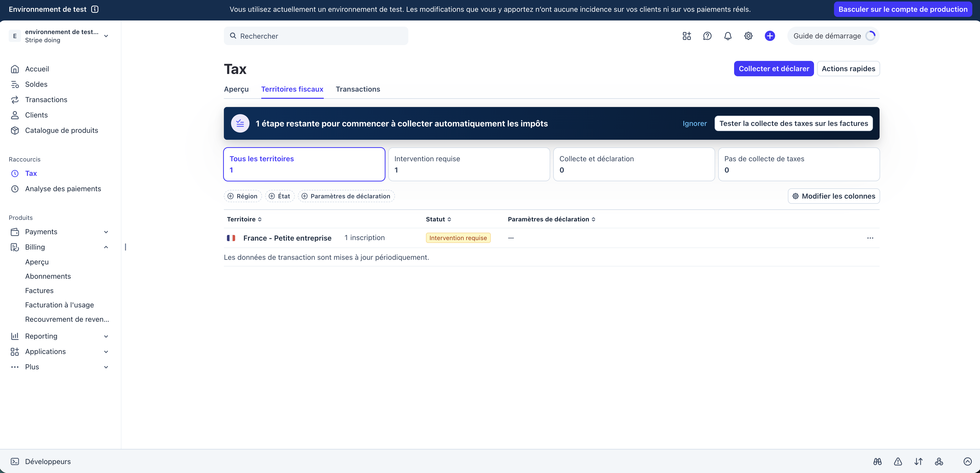Screen dimensions: 980x473
Task: Open Recouvrement de revenus in the sidebar
Action: pos(67,319)
